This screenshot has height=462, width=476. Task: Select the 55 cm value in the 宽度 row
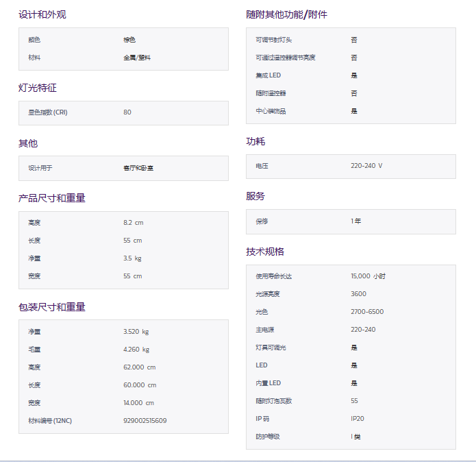pyautogui.click(x=133, y=276)
